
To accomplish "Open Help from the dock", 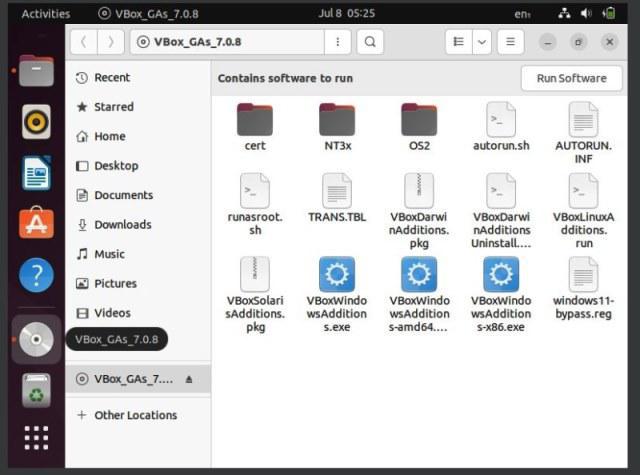I will (x=36, y=275).
